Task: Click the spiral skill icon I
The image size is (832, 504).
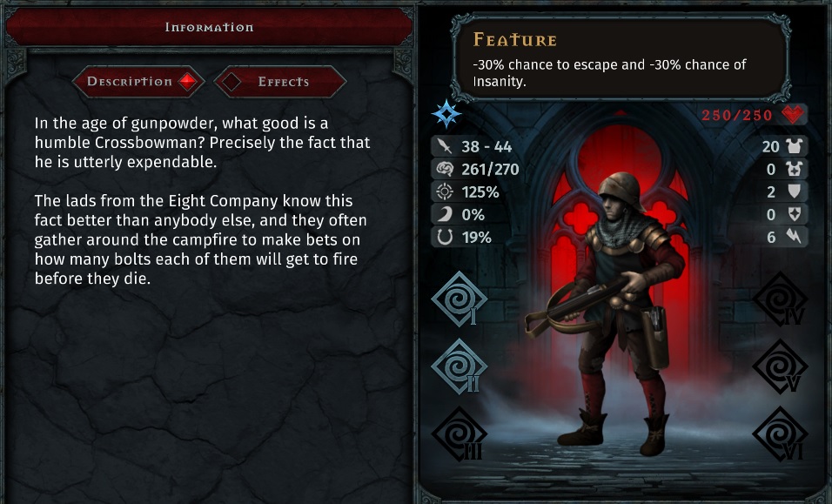Action: (x=459, y=299)
